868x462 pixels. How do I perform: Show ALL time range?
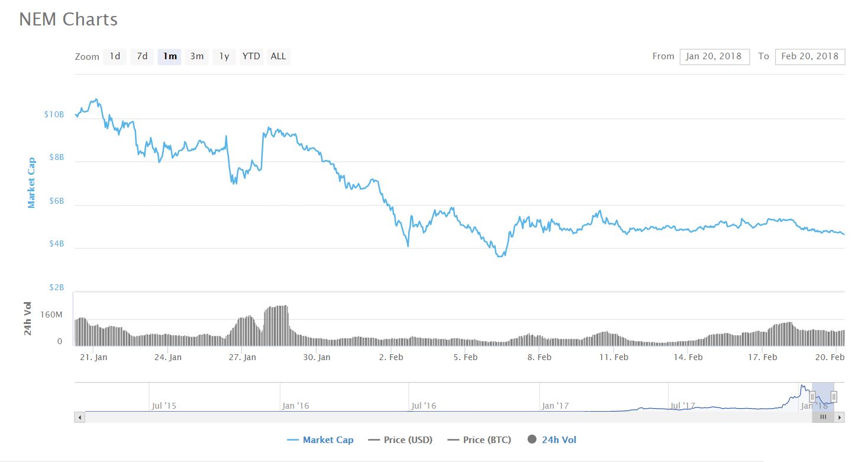point(278,56)
